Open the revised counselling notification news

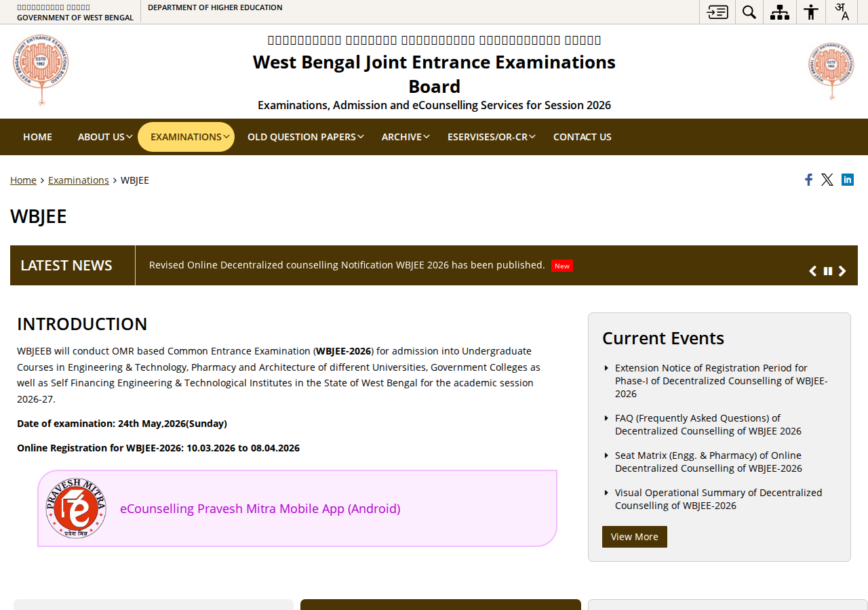[x=347, y=265]
